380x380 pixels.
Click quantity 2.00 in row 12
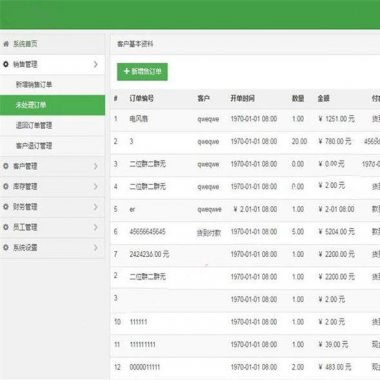click(x=298, y=367)
